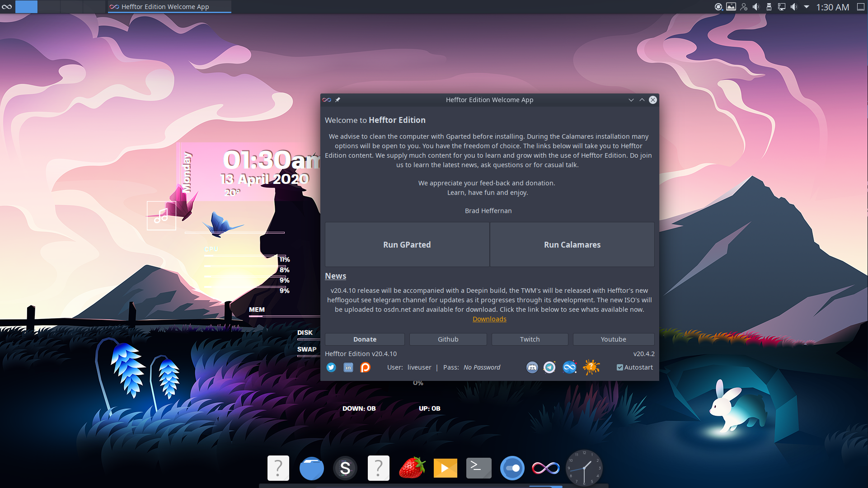Click the second speaker volume icon in the tray
This screenshot has width=868, height=488.
click(x=794, y=7)
